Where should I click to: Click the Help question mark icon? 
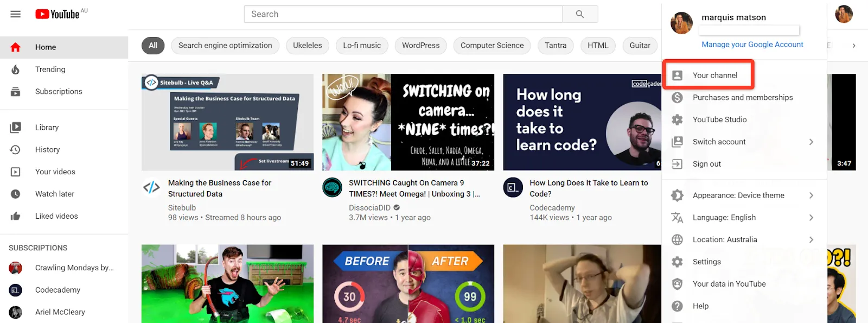(677, 306)
